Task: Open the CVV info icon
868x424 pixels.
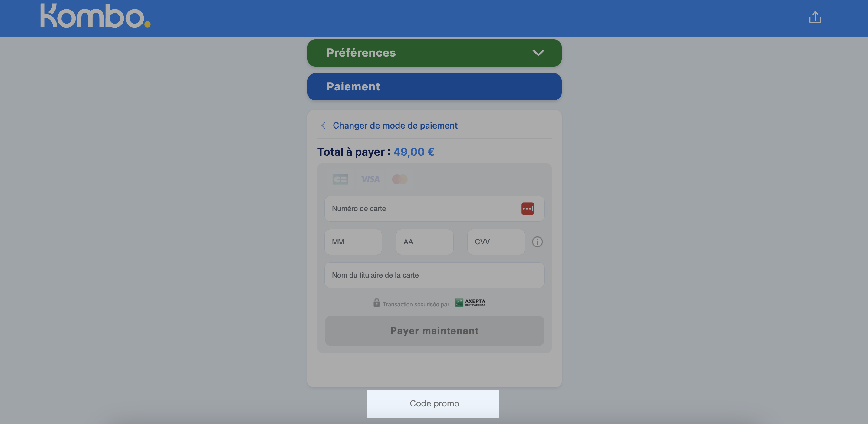Action: (537, 242)
